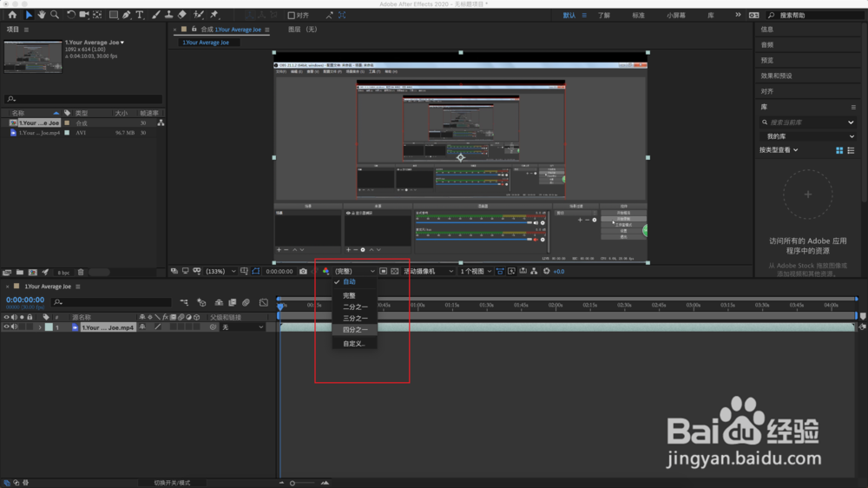The height and width of the screenshot is (488, 868).
Task: Click the 8 bpc color depth button
Action: (63, 273)
